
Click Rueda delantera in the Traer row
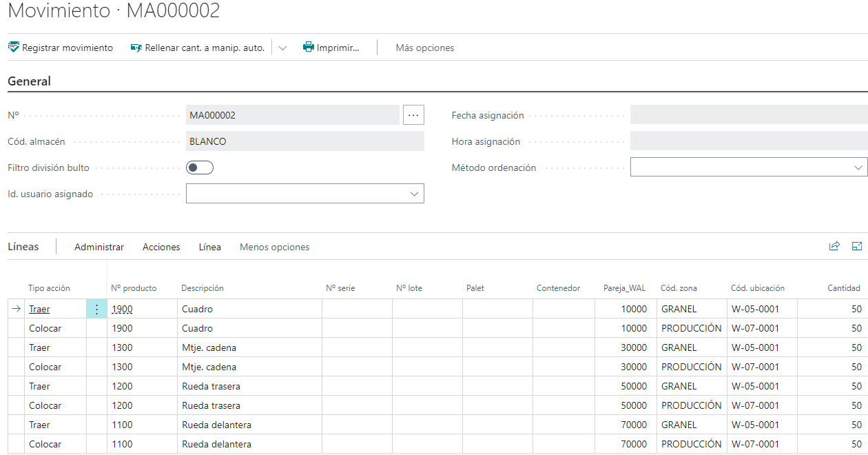216,425
